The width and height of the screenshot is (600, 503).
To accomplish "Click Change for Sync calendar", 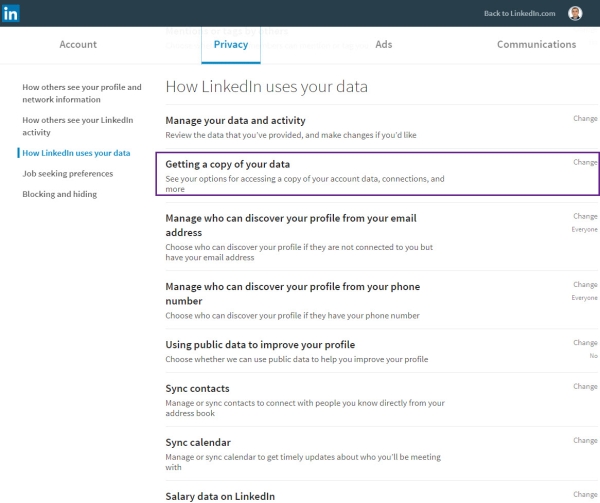I will pyautogui.click(x=585, y=440).
